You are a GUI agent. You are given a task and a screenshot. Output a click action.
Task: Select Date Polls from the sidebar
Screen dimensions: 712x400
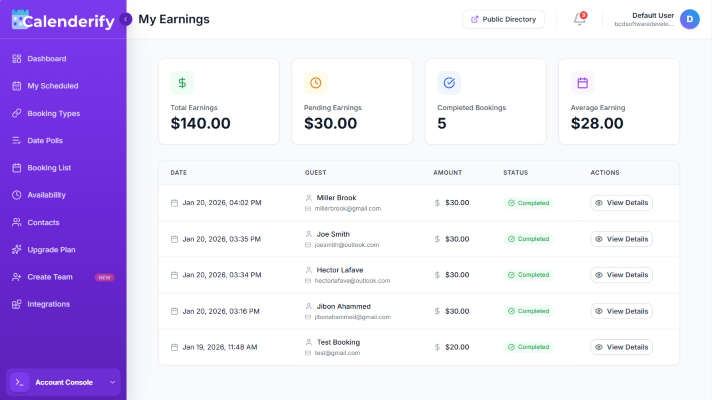45,141
